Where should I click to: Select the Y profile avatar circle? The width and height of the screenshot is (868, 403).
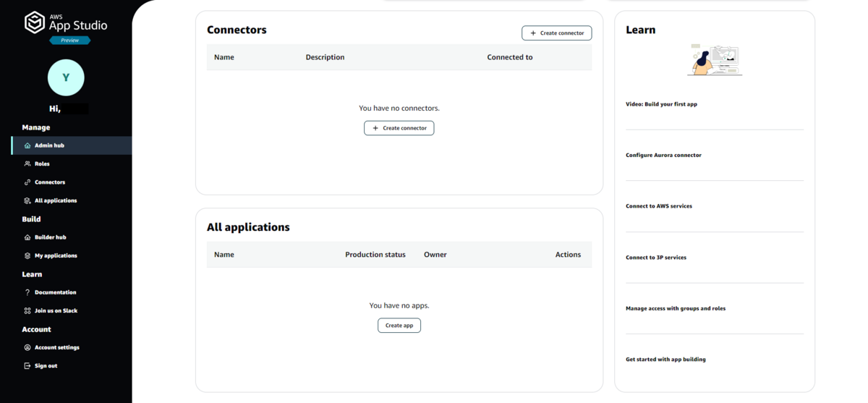tap(66, 77)
